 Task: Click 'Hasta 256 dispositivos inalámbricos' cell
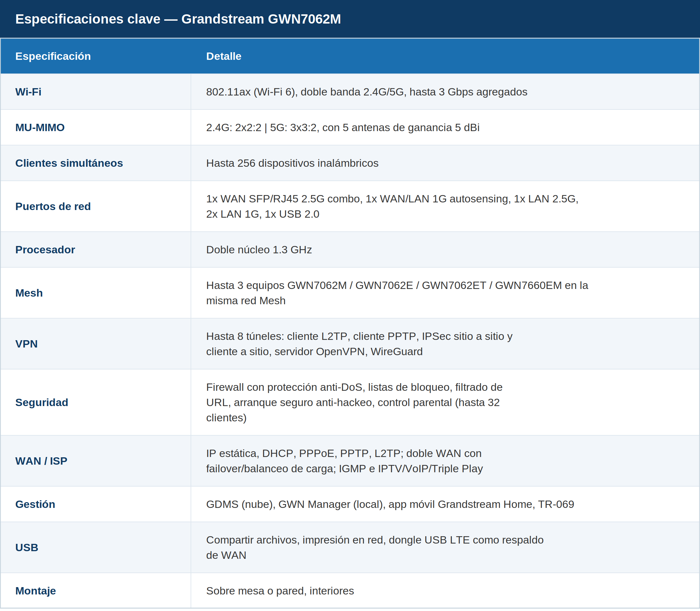pos(445,163)
